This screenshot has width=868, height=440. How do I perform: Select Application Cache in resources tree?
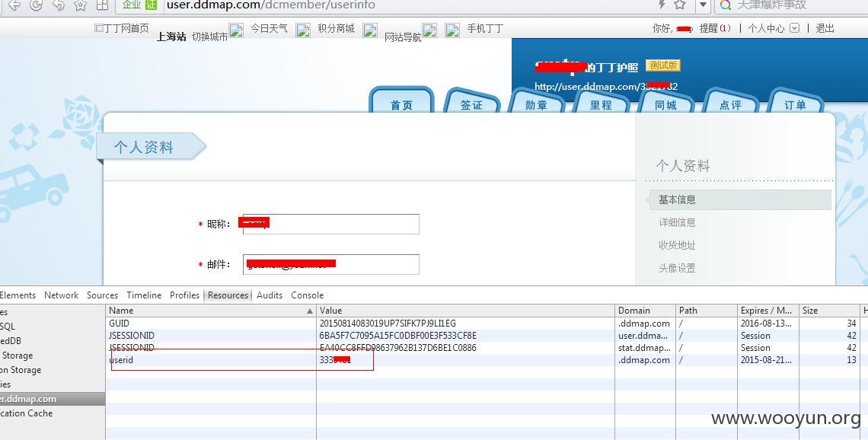[x=27, y=413]
